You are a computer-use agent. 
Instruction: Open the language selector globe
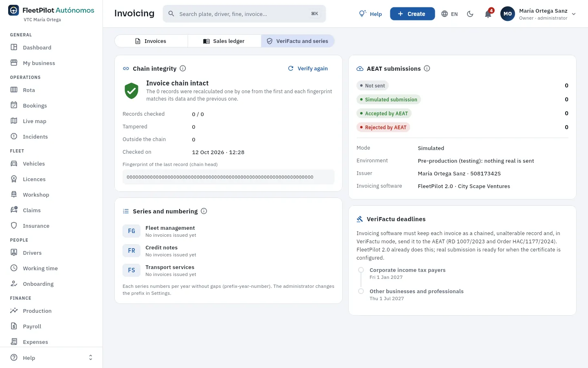(450, 14)
